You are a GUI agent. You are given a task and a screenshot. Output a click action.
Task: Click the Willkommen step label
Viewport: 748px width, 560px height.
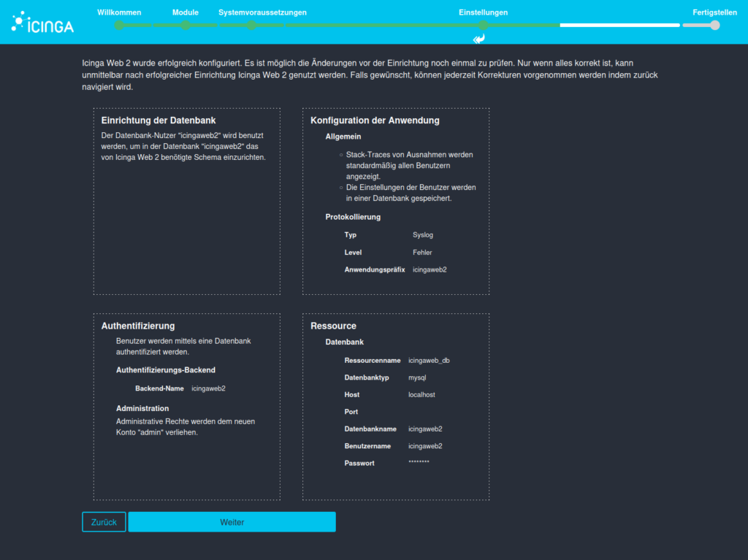coord(119,12)
